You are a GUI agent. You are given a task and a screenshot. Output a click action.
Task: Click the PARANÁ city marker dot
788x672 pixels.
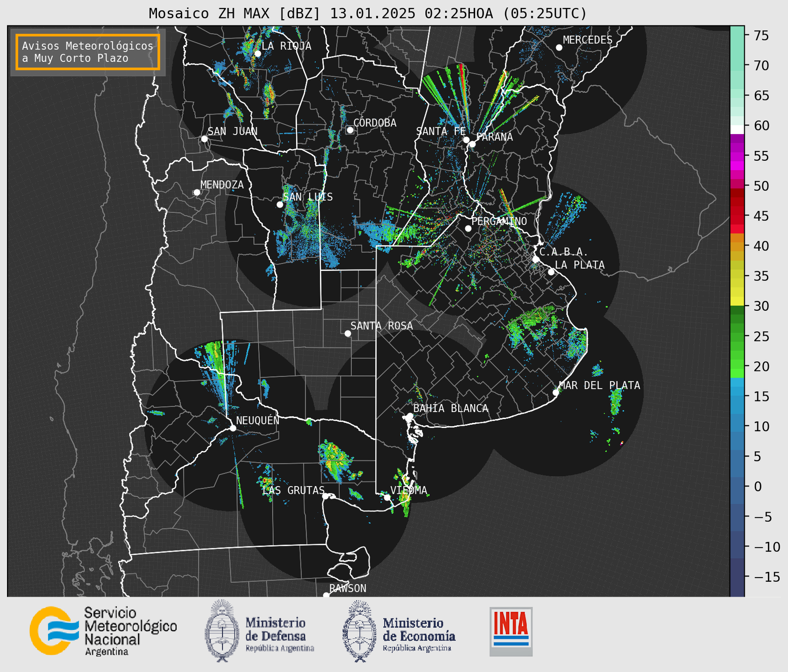[472, 144]
